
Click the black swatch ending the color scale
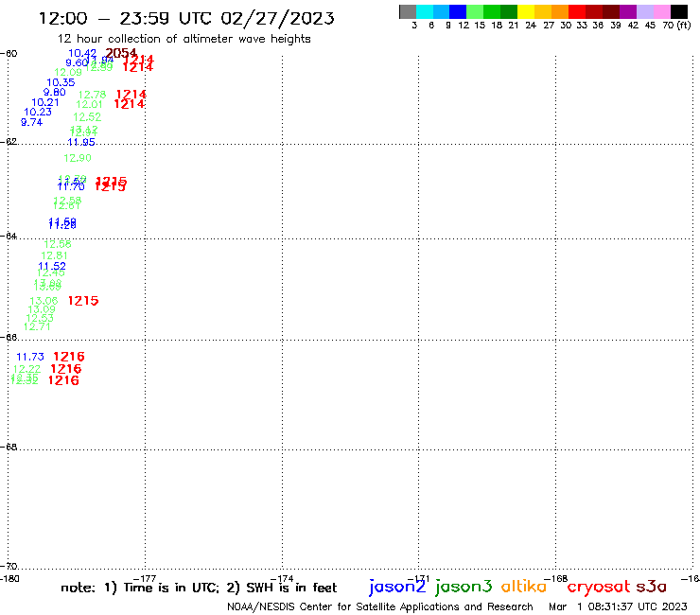679,11
